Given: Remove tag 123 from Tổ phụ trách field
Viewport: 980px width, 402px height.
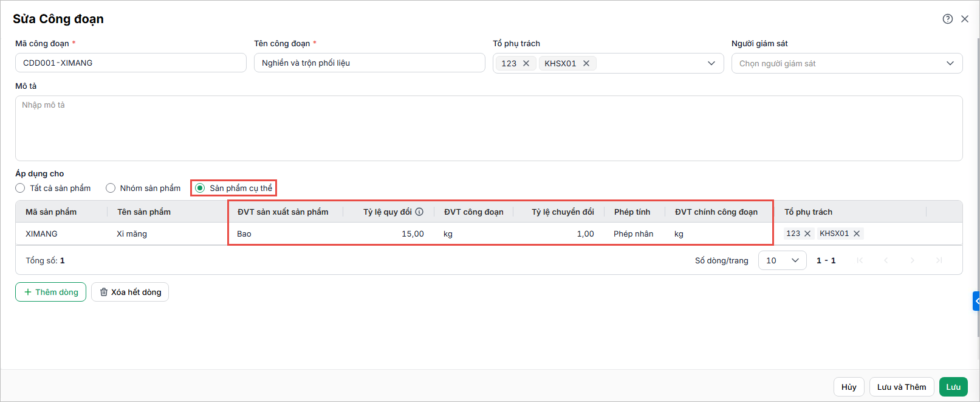Looking at the screenshot, I should coord(526,63).
